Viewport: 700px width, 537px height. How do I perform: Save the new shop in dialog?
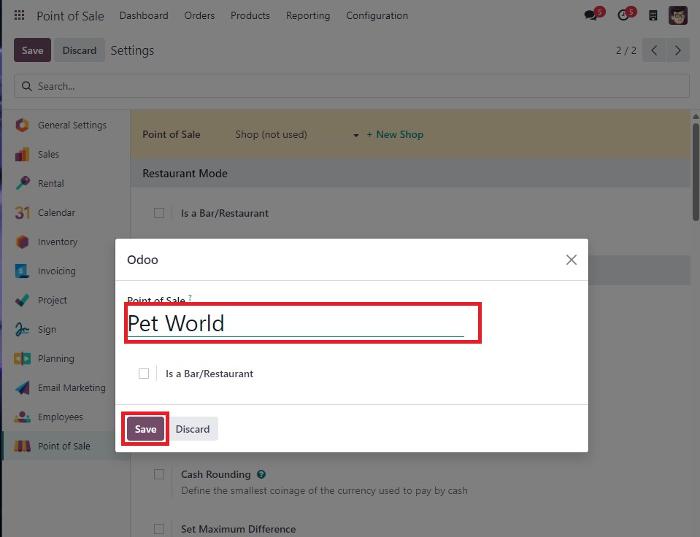(145, 429)
